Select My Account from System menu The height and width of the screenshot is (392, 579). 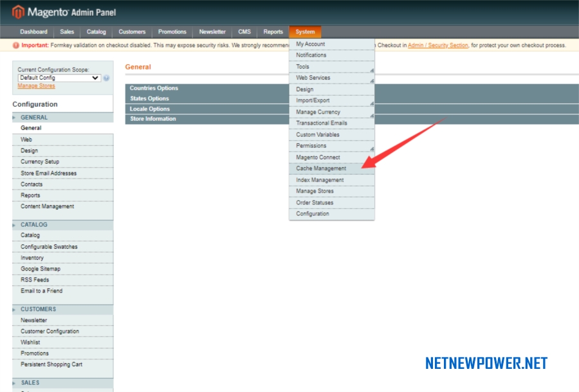click(x=331, y=44)
